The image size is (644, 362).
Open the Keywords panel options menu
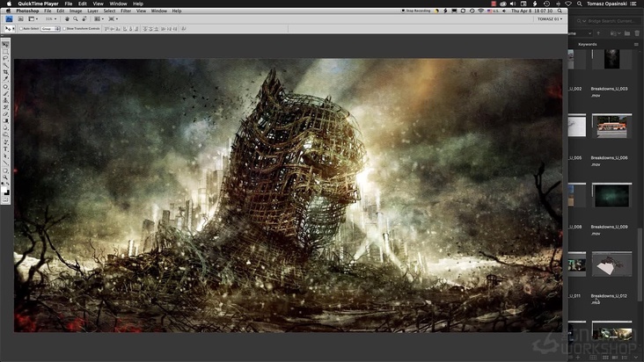click(x=636, y=44)
